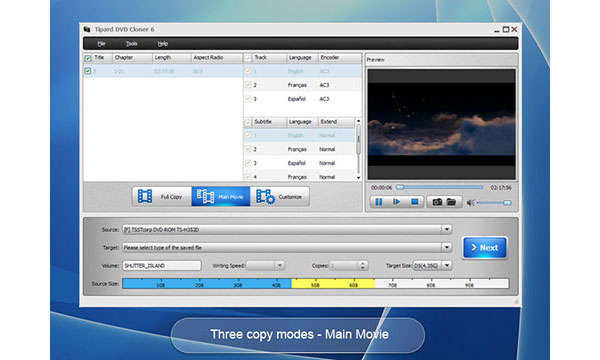
Task: Open the File menu
Action: 101,44
